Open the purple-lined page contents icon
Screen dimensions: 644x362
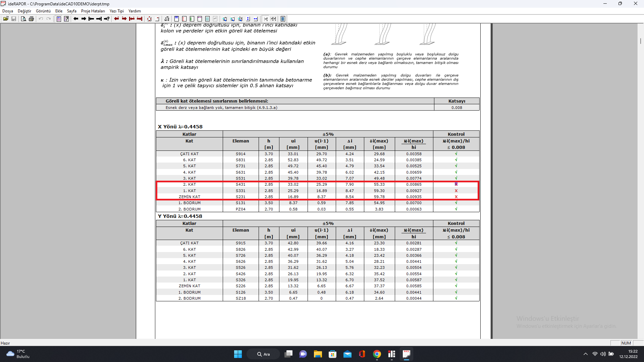[59, 19]
